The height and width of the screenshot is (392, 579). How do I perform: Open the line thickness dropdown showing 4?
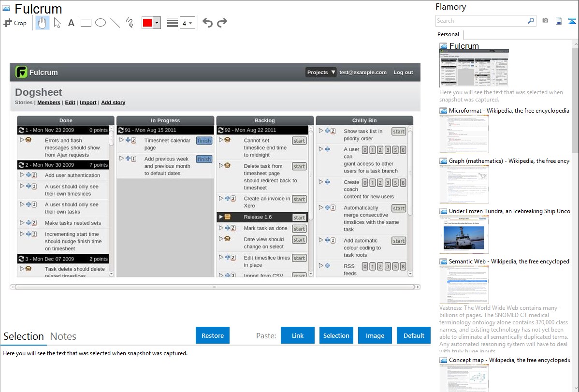(x=187, y=23)
